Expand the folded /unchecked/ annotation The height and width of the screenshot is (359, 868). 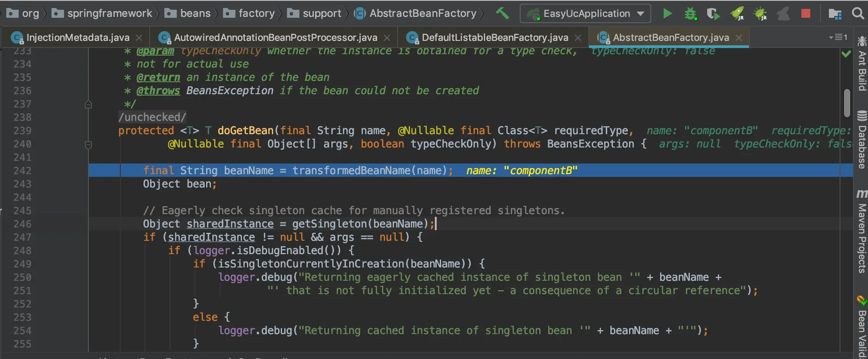[x=152, y=117]
